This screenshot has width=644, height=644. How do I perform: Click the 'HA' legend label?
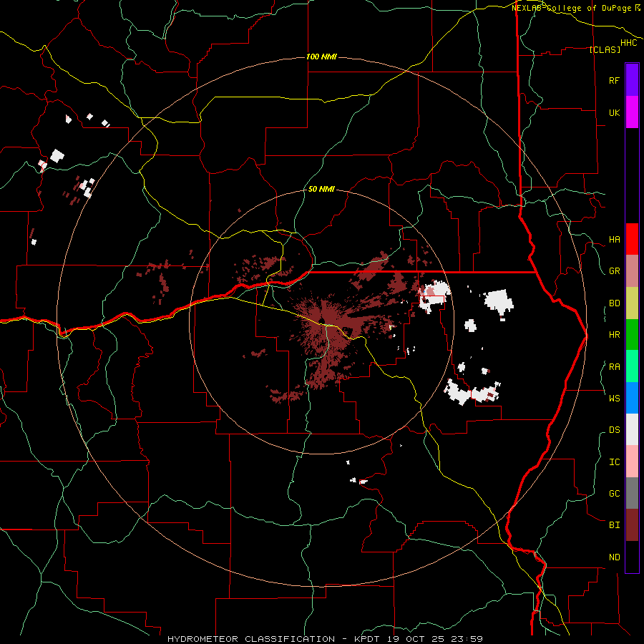click(614, 240)
